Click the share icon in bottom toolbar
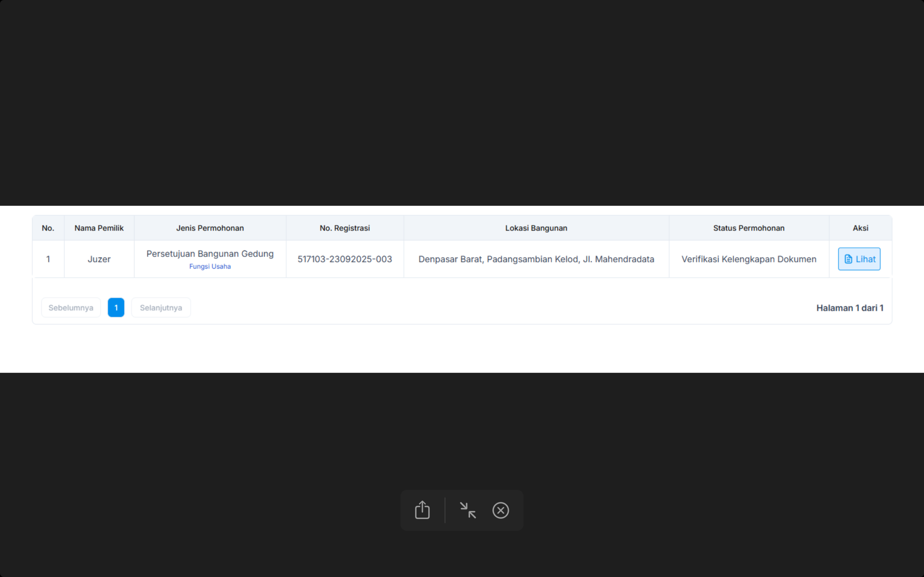This screenshot has height=577, width=924. pyautogui.click(x=422, y=510)
